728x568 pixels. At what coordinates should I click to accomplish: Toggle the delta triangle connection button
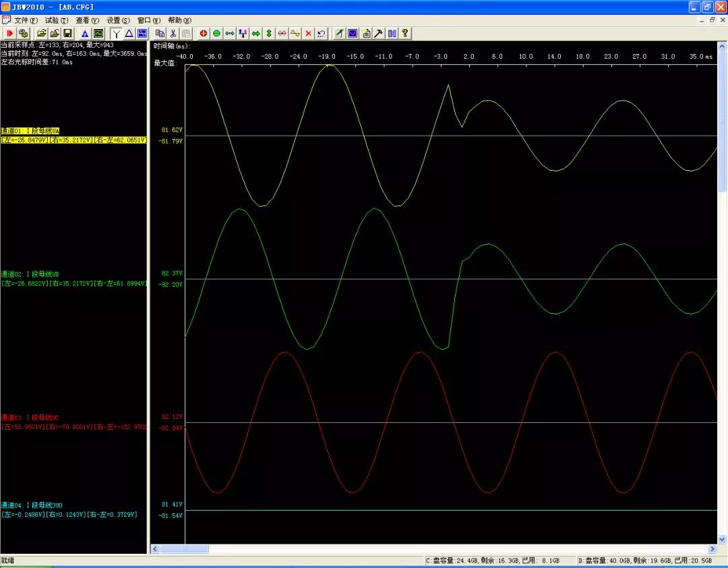coord(129,33)
